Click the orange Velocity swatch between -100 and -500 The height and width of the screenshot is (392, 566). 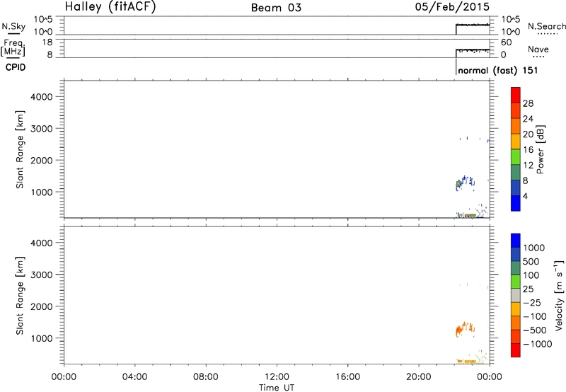(x=516, y=323)
